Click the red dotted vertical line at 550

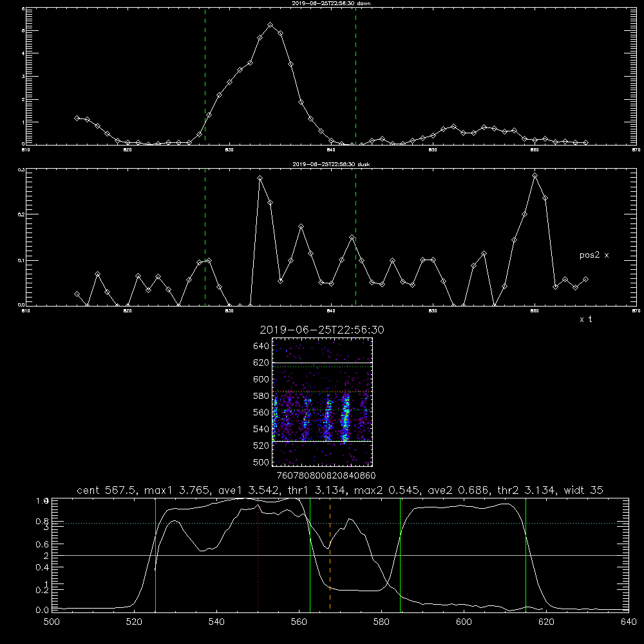click(x=258, y=554)
